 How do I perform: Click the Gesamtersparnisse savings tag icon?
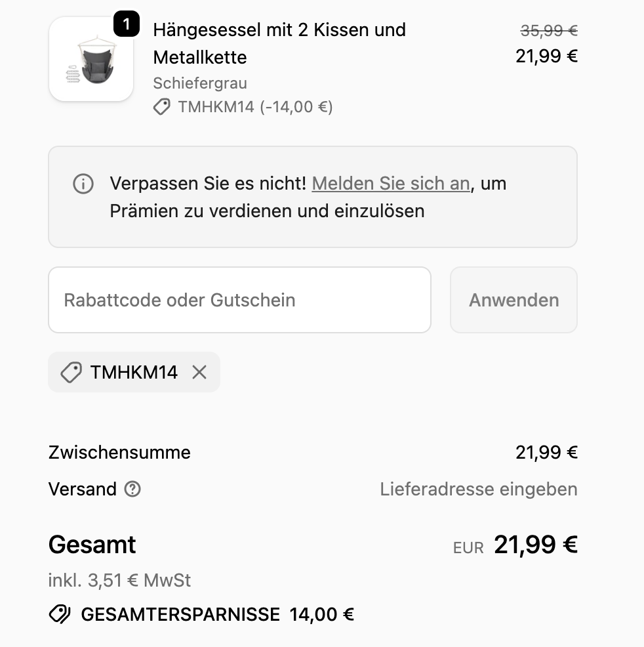click(x=60, y=614)
